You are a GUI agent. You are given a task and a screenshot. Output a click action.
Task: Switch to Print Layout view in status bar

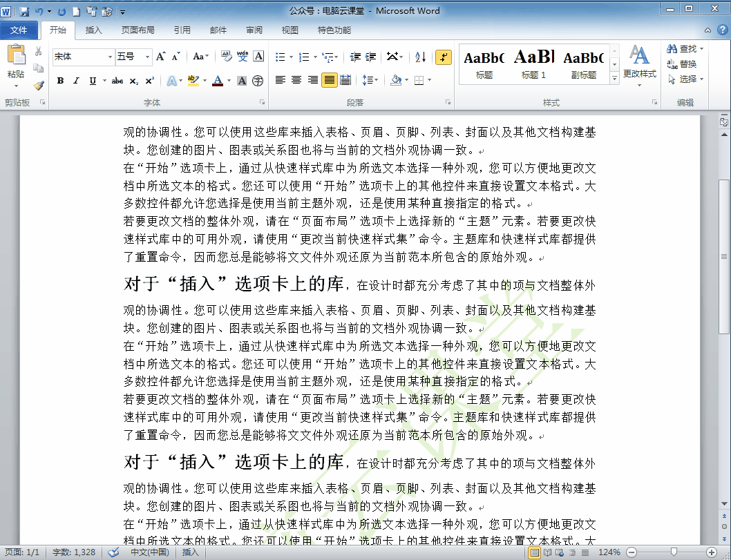tap(534, 552)
